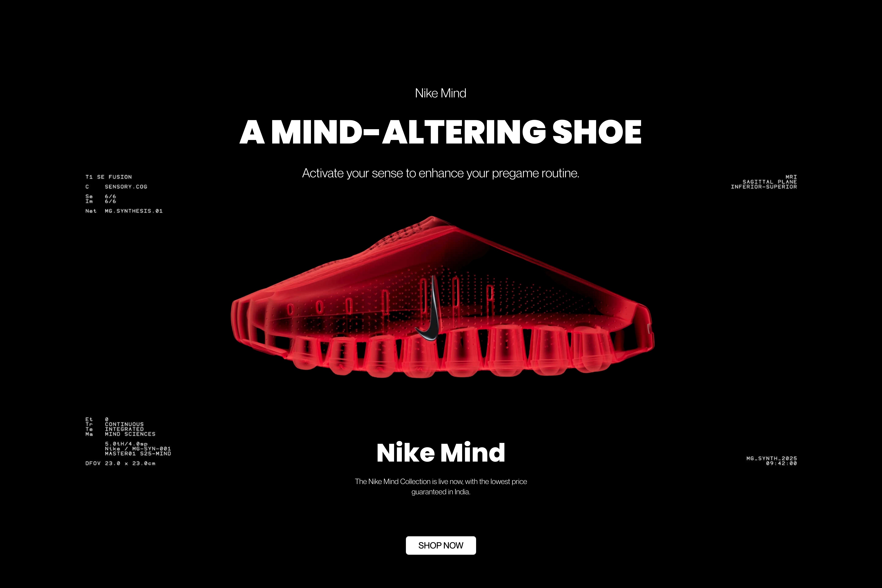Click the SHOP NOW button
This screenshot has width=882, height=588.
point(441,545)
